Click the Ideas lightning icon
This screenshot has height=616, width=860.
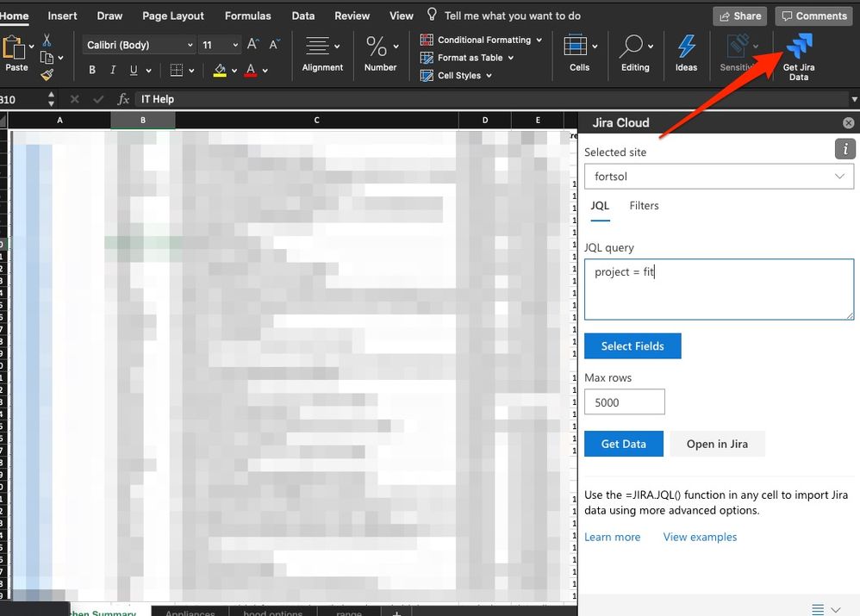tap(686, 46)
